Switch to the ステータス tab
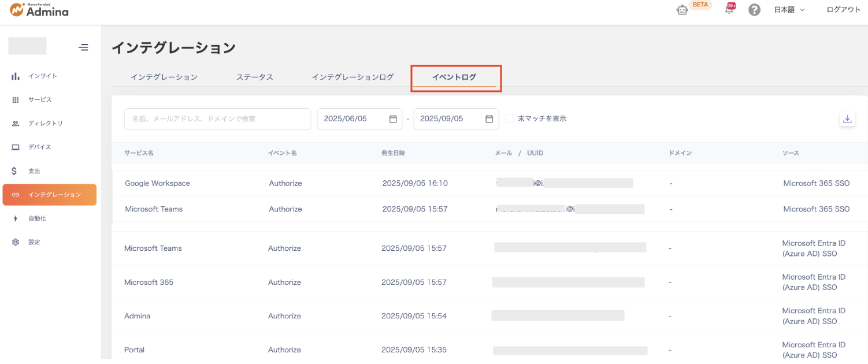 tap(254, 77)
